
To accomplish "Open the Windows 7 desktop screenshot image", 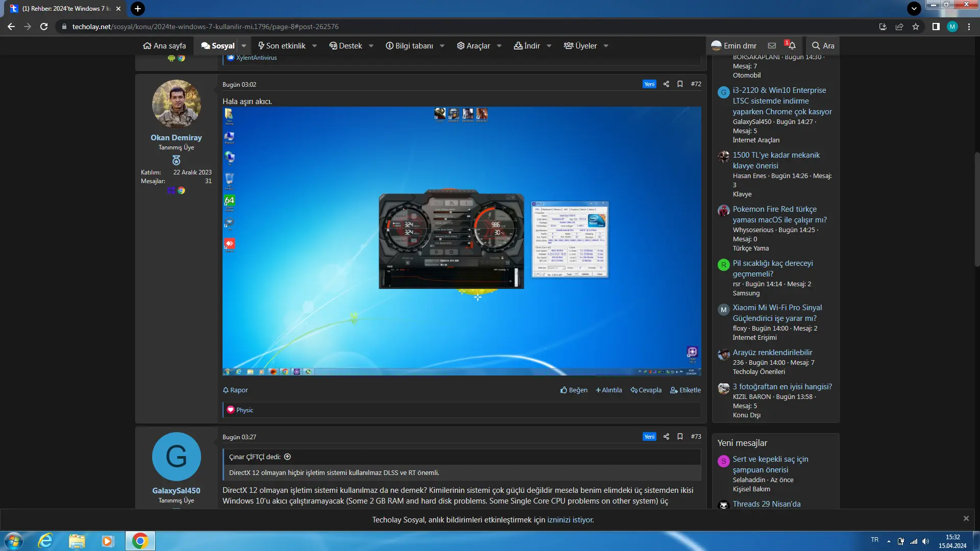I will [461, 241].
